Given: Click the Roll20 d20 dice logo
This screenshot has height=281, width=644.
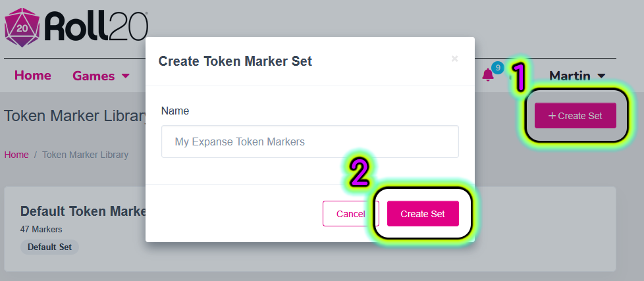Looking at the screenshot, I should click(22, 28).
